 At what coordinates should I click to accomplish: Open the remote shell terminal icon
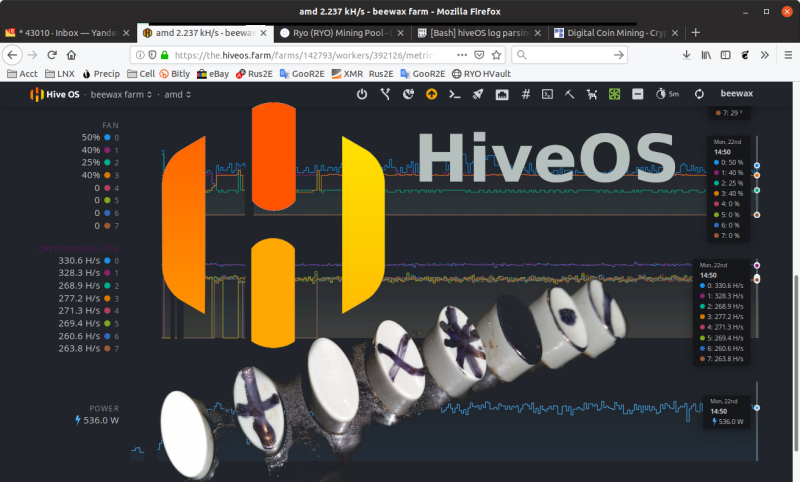(547, 94)
